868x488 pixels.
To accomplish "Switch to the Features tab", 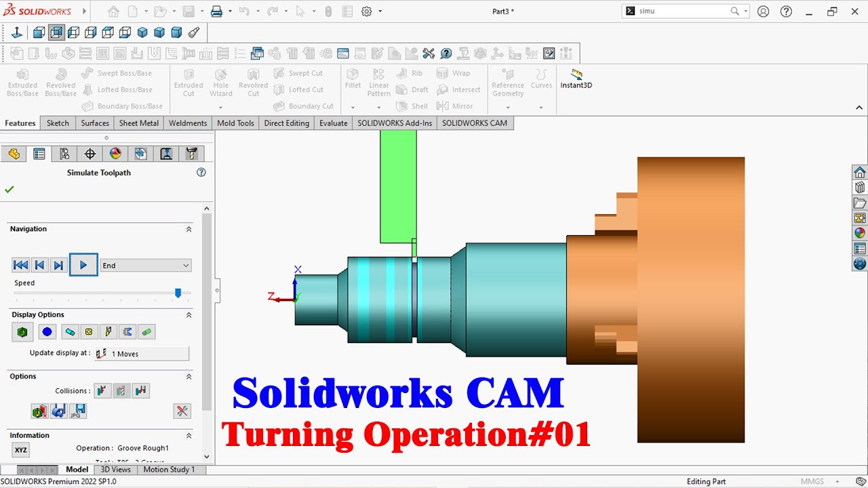I will (x=20, y=123).
